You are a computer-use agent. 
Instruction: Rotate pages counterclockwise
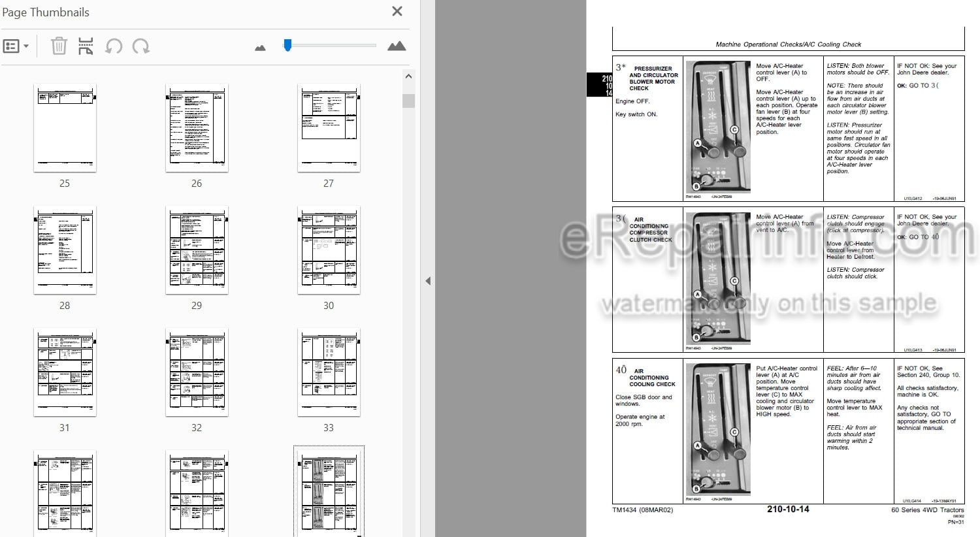click(x=114, y=46)
